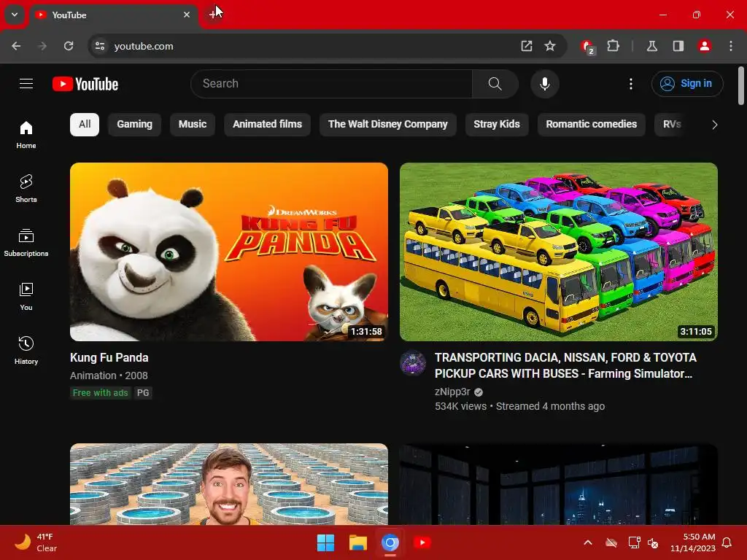Click Free with ads badge
The height and width of the screenshot is (560, 747).
(x=100, y=393)
